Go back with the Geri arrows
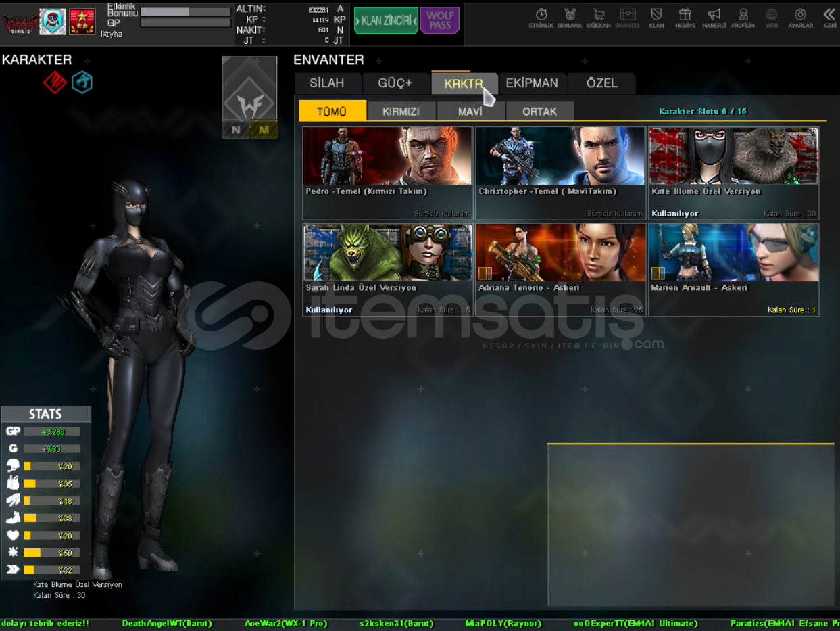The width and height of the screenshot is (840, 631). [830, 18]
